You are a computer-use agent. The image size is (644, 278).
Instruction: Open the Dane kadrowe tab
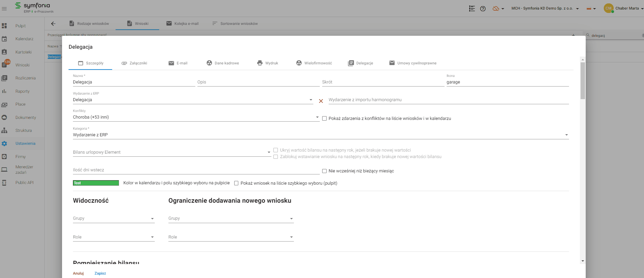point(223,63)
